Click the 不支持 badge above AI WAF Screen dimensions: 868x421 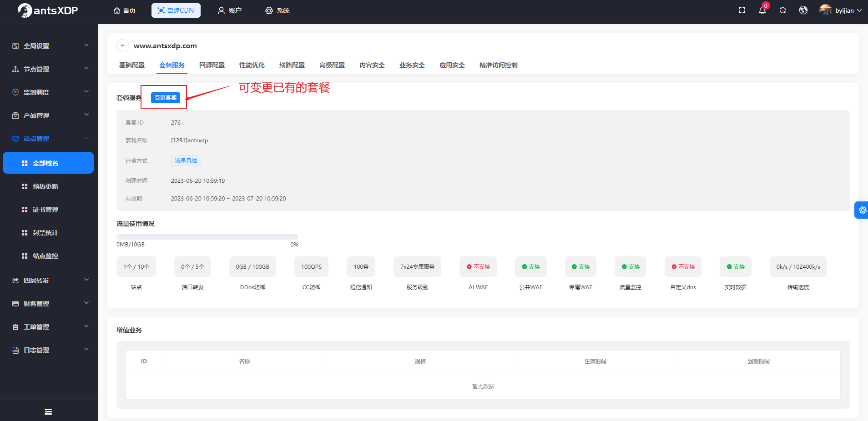(478, 267)
